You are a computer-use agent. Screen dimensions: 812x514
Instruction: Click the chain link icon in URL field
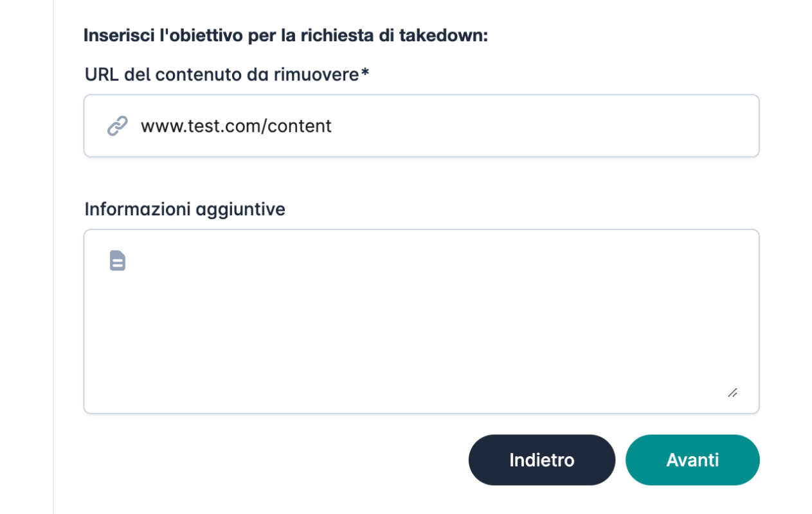click(x=117, y=126)
